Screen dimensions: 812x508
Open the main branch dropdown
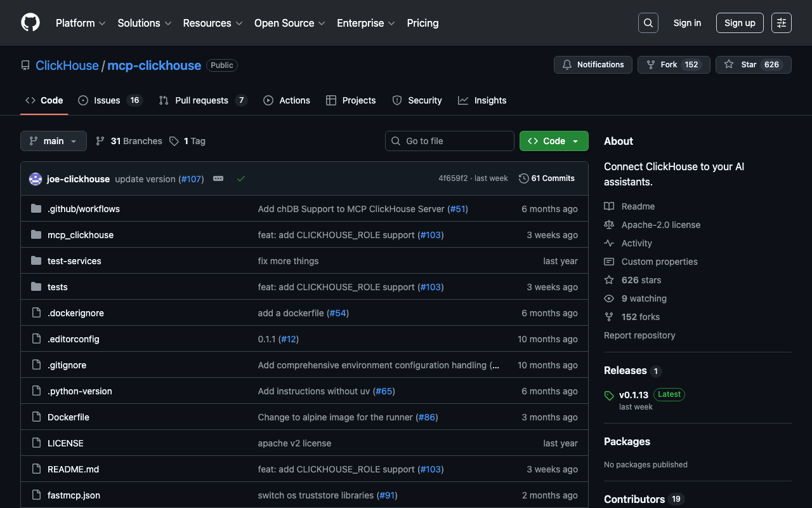click(x=53, y=141)
